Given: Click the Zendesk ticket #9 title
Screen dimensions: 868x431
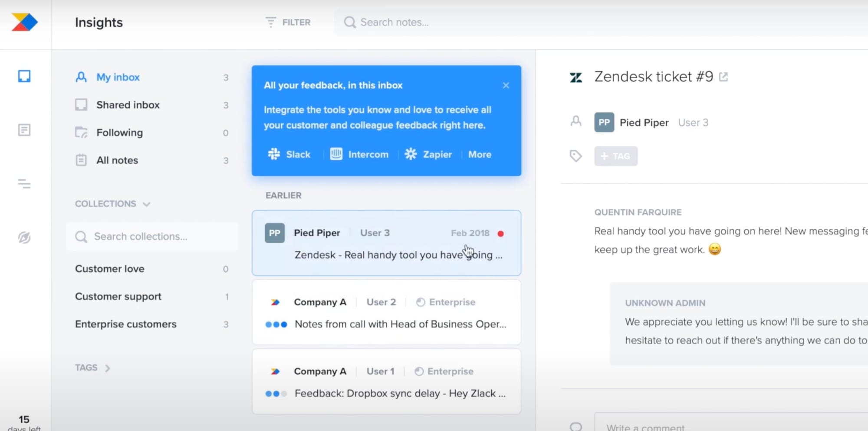Looking at the screenshot, I should (x=654, y=77).
